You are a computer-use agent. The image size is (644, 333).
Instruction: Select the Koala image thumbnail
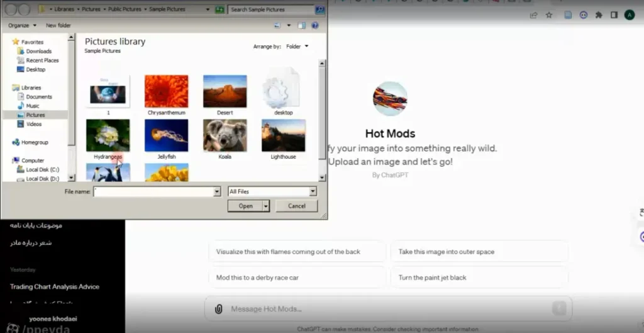225,135
